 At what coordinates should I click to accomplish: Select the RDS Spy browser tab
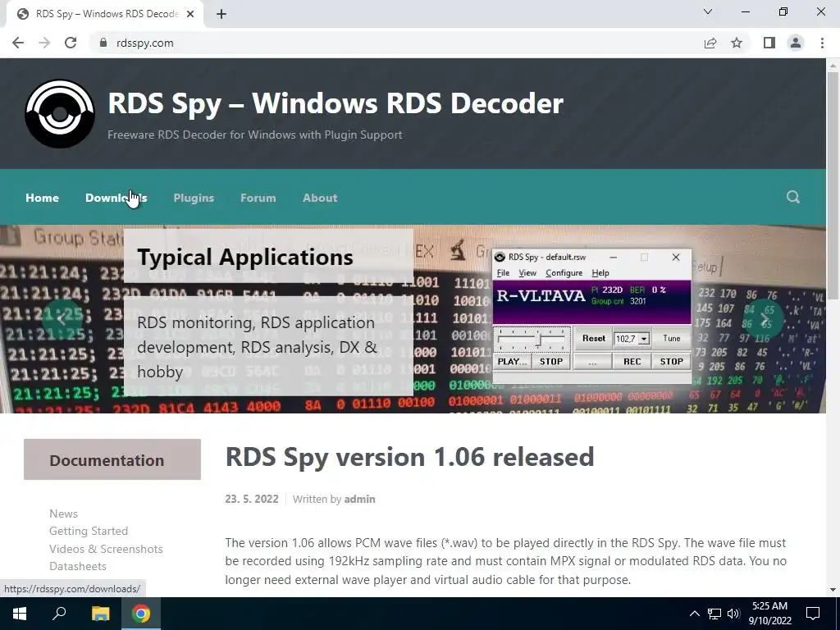pos(104,14)
